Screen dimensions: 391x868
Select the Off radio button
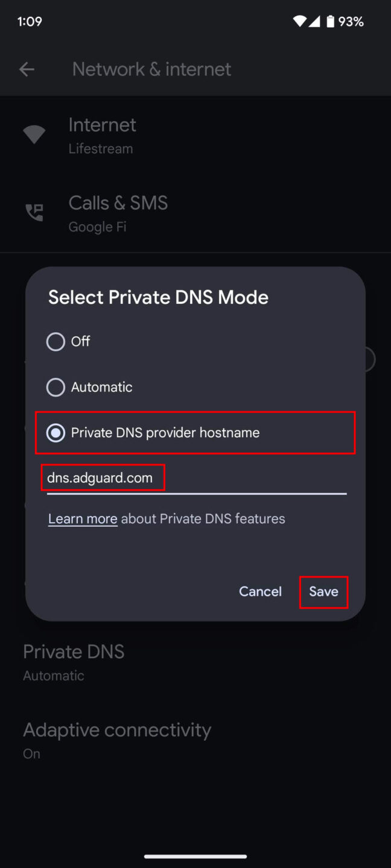pyautogui.click(x=56, y=342)
